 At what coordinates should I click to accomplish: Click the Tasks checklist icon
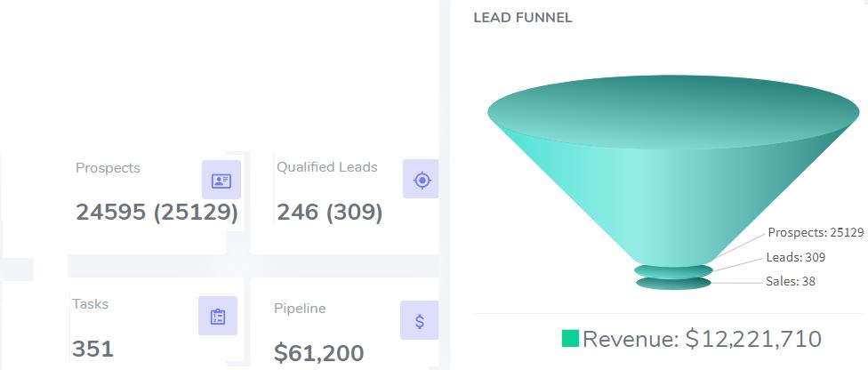click(218, 316)
